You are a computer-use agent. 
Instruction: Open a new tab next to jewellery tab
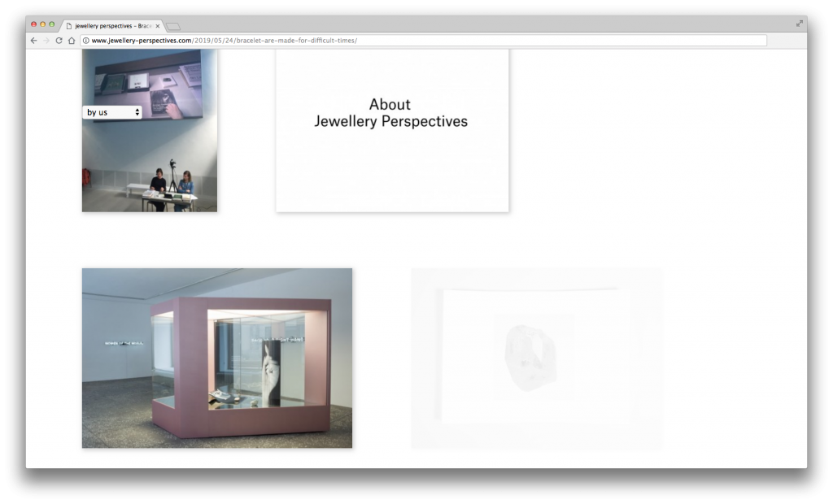[x=173, y=26]
